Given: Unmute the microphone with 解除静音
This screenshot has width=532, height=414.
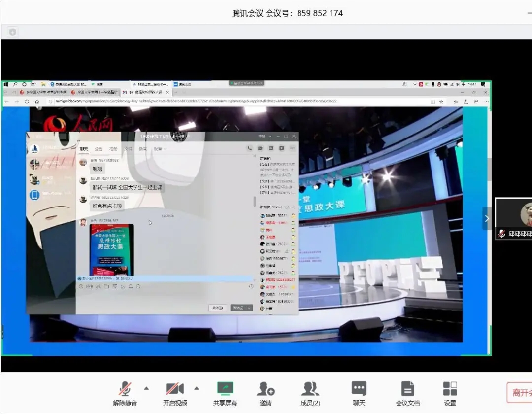Looking at the screenshot, I should pos(125,389).
